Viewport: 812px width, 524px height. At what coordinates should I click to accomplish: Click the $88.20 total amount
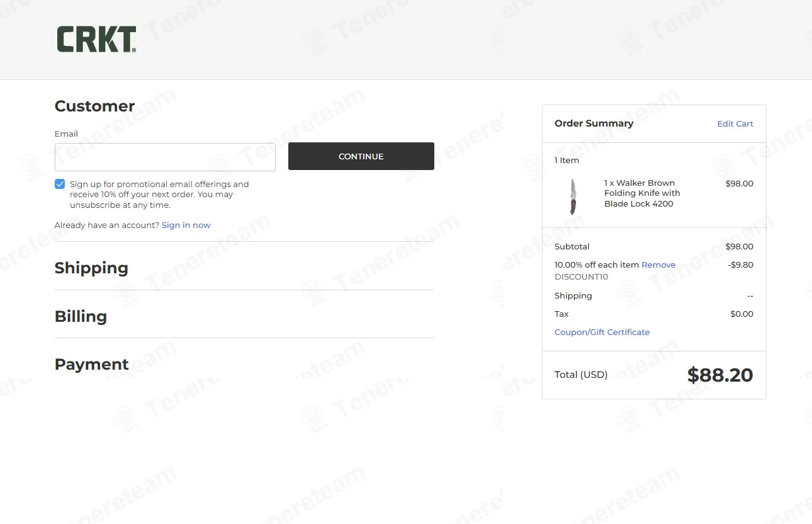(720, 375)
